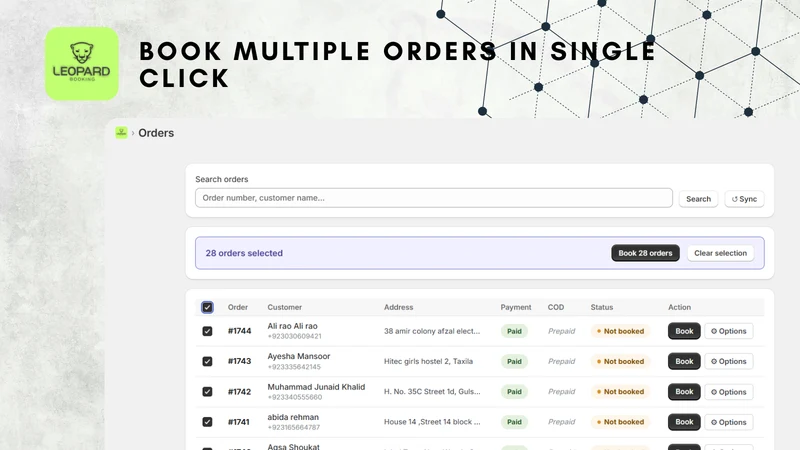Click the Customer column header
Image resolution: width=800 pixels, height=450 pixels.
coord(285,307)
